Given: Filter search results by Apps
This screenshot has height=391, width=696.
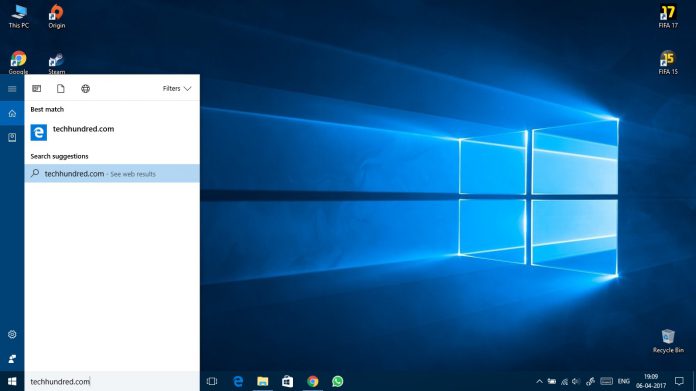Looking at the screenshot, I should tap(36, 89).
